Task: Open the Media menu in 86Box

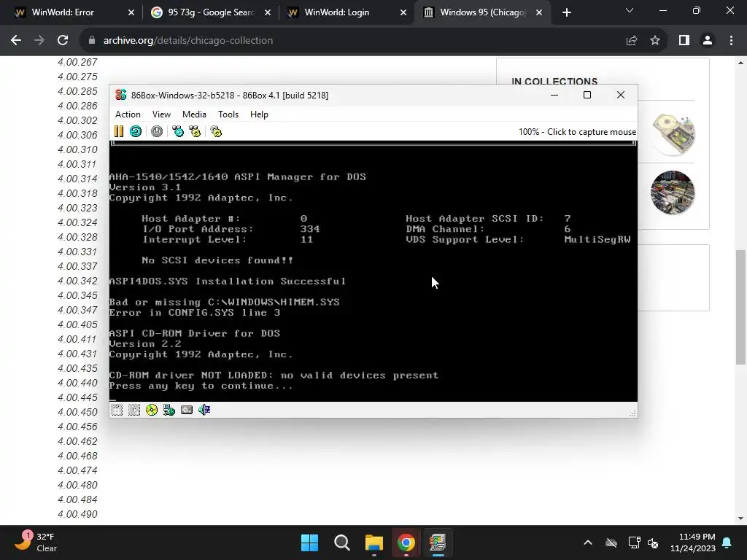Action: pyautogui.click(x=194, y=114)
